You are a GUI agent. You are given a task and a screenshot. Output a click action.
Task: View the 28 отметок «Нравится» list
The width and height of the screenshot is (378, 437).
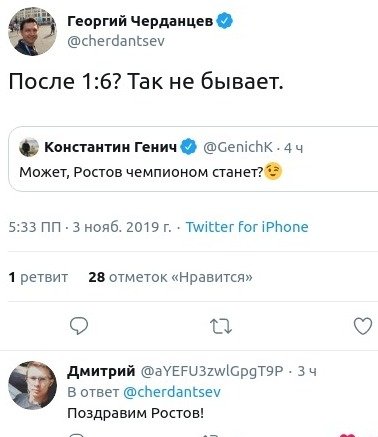(x=170, y=277)
